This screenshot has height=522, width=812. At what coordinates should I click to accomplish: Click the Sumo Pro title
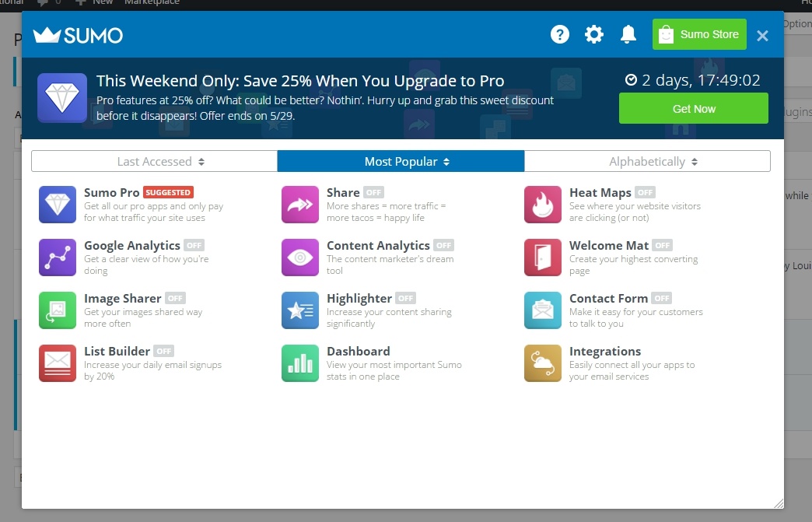coord(111,193)
